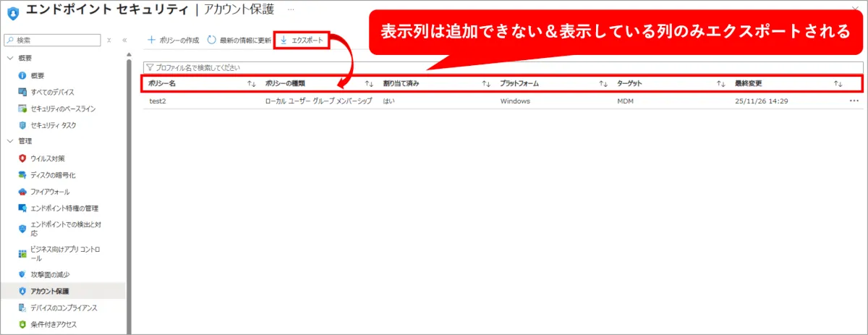Collapse the 管理 section chevron
This screenshot has width=868, height=335.
[x=10, y=141]
